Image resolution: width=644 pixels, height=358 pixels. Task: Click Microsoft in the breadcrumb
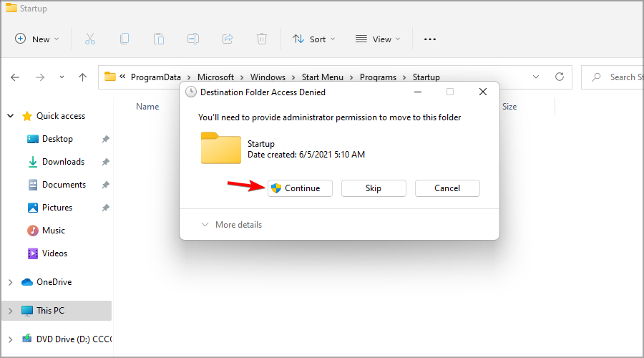pyautogui.click(x=215, y=77)
